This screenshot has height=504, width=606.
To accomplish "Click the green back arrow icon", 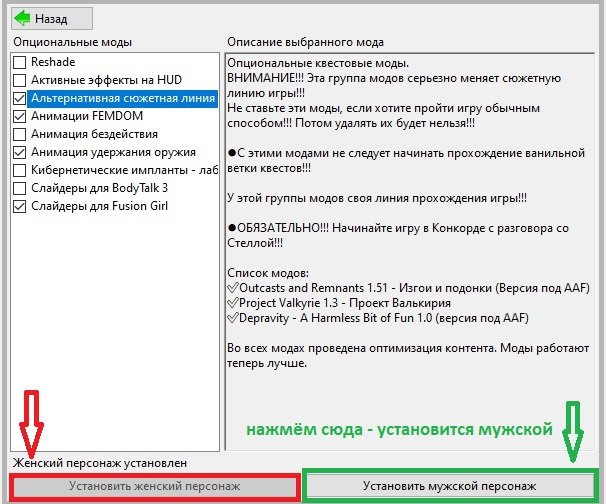I will coord(20,18).
